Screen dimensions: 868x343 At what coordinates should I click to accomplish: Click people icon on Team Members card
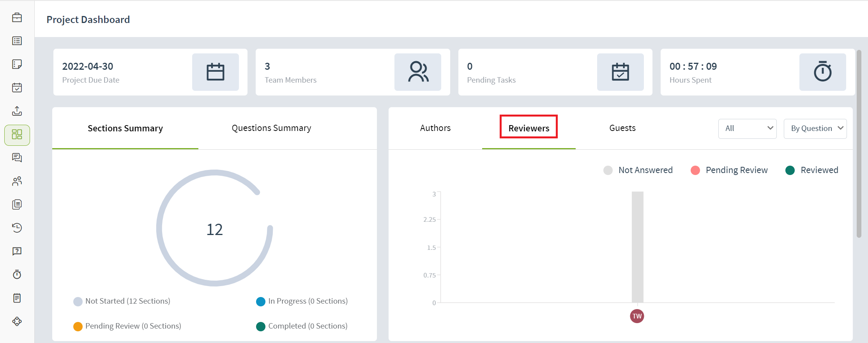(418, 72)
